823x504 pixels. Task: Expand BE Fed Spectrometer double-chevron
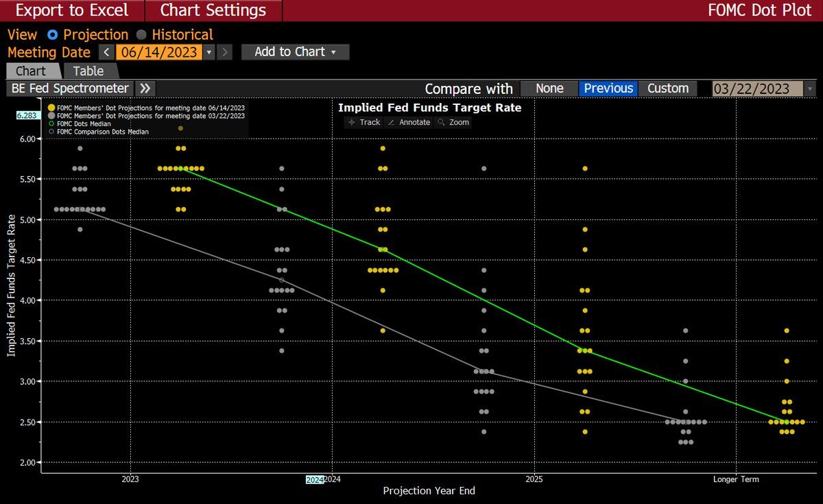point(145,88)
